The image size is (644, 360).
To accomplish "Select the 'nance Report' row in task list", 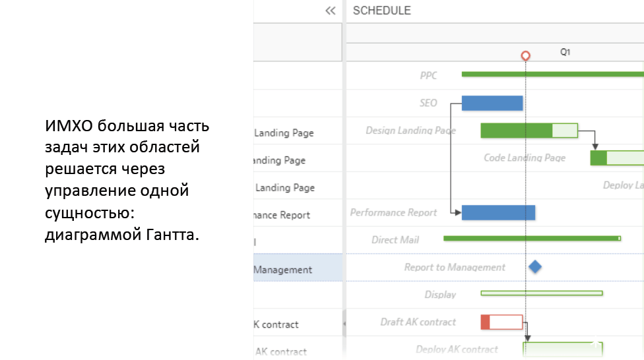I will tap(298, 212).
